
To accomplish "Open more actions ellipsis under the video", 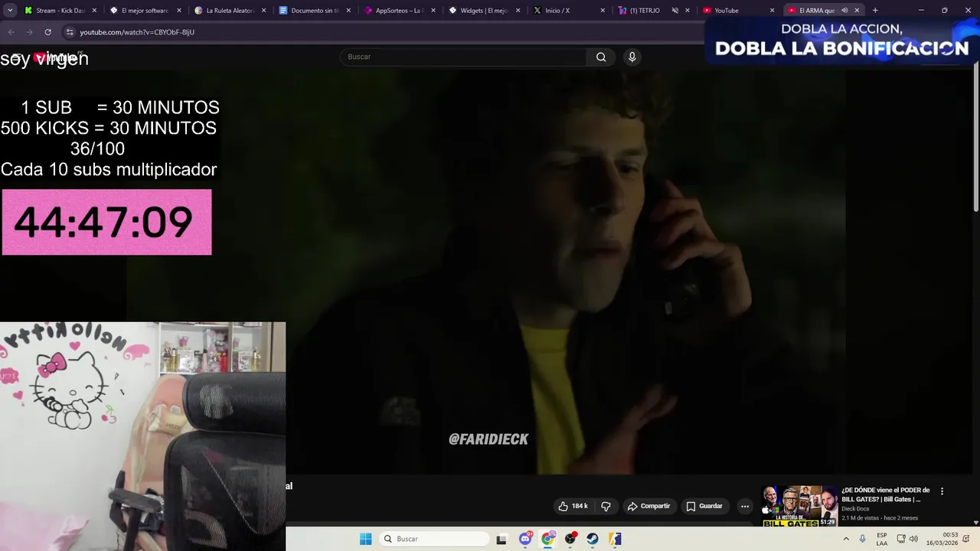I will (x=745, y=506).
